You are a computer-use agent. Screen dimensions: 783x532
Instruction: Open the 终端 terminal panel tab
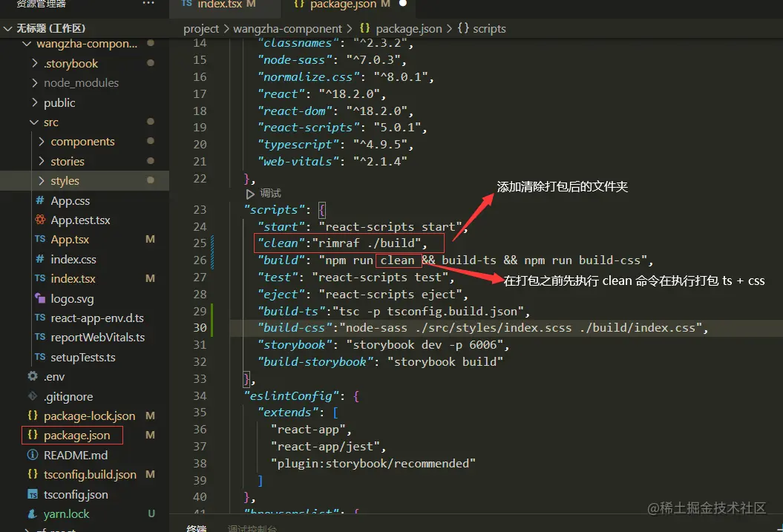coord(196,528)
